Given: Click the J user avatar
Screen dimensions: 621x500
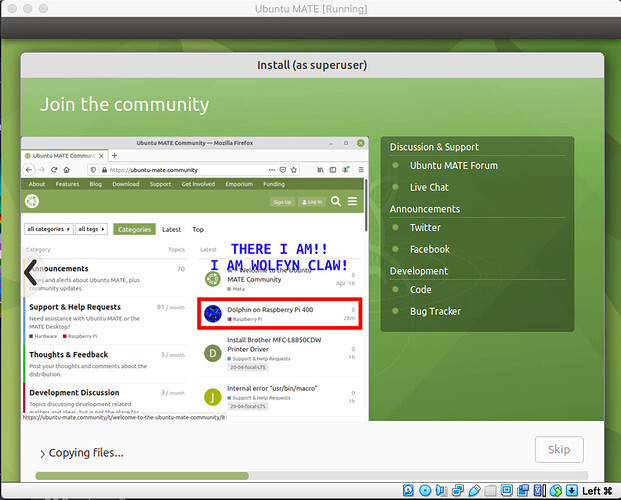Looking at the screenshot, I should coord(213,397).
